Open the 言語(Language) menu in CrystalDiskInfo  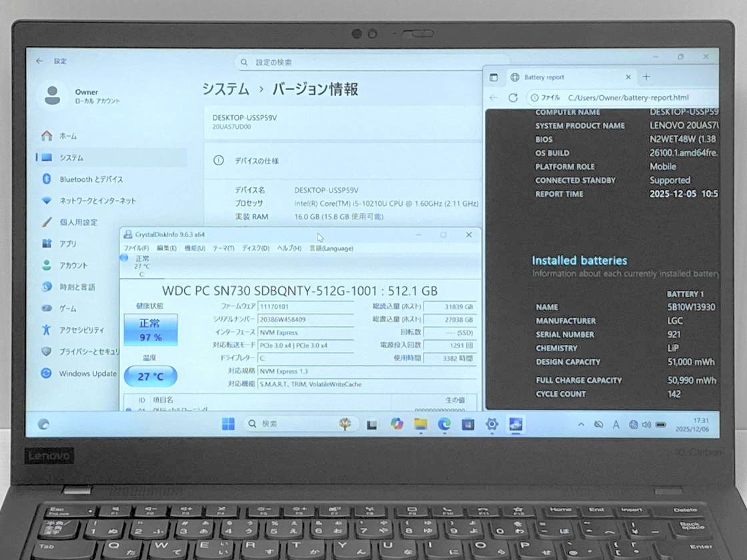point(331,248)
